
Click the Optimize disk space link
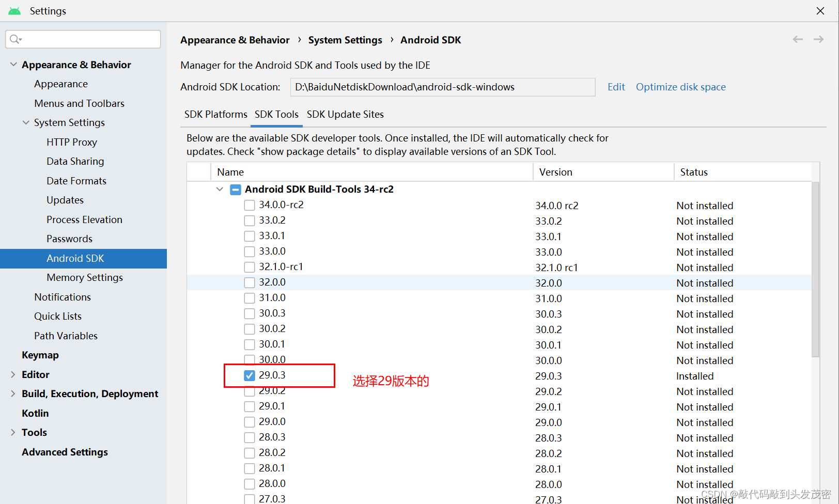coord(681,87)
